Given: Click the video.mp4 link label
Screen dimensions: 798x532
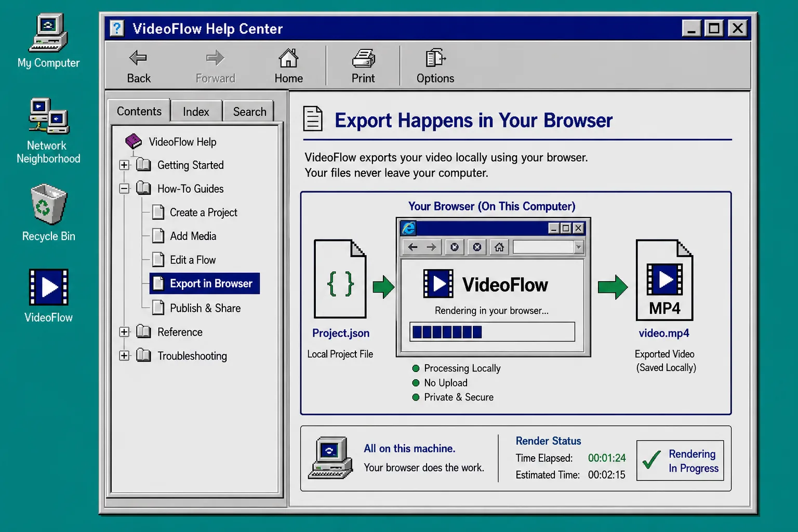Looking at the screenshot, I should pos(664,333).
